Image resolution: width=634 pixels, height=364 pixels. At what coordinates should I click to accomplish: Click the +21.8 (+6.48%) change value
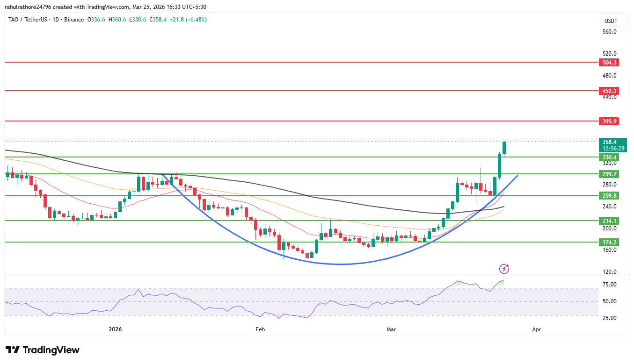click(x=189, y=20)
